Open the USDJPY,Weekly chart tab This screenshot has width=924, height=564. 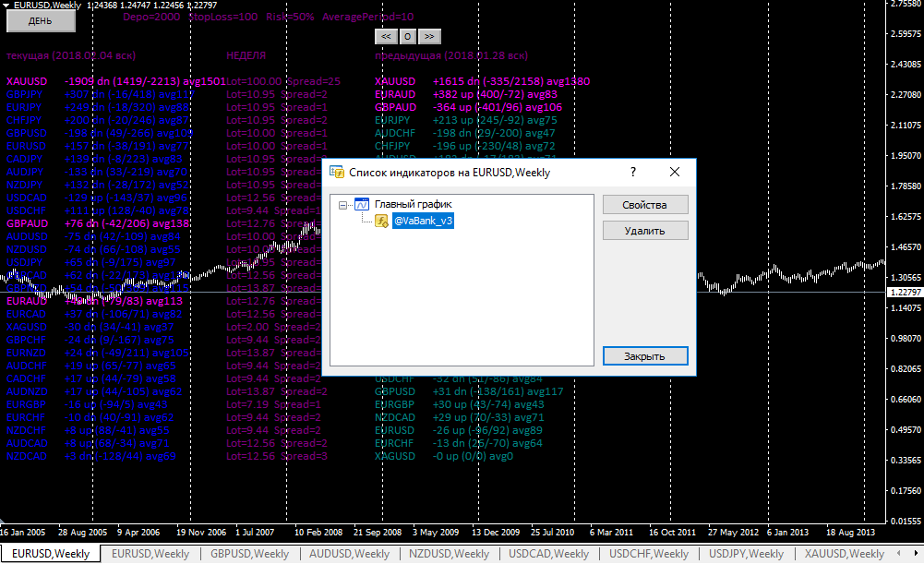(746, 554)
